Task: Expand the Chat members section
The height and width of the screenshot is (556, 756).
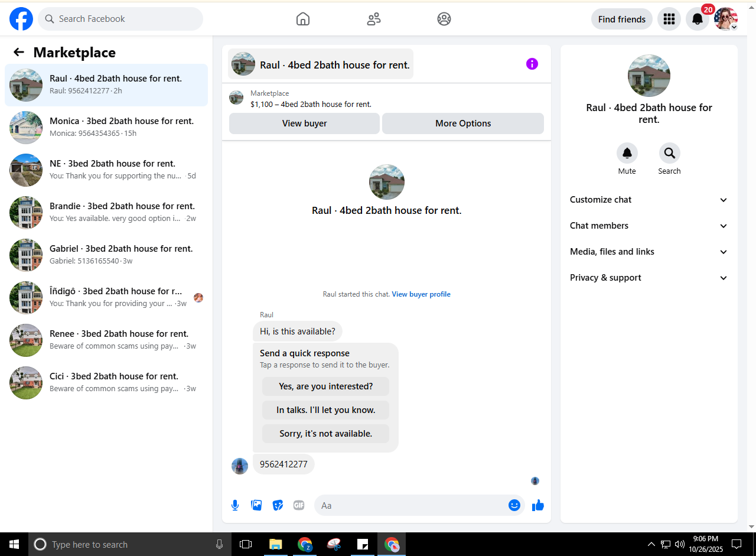Action: tap(649, 226)
